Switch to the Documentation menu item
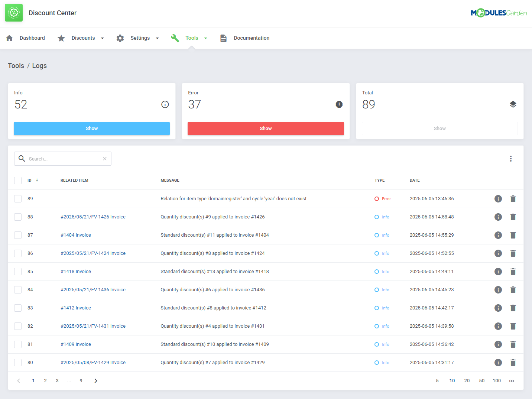The image size is (532, 399). pyautogui.click(x=252, y=38)
